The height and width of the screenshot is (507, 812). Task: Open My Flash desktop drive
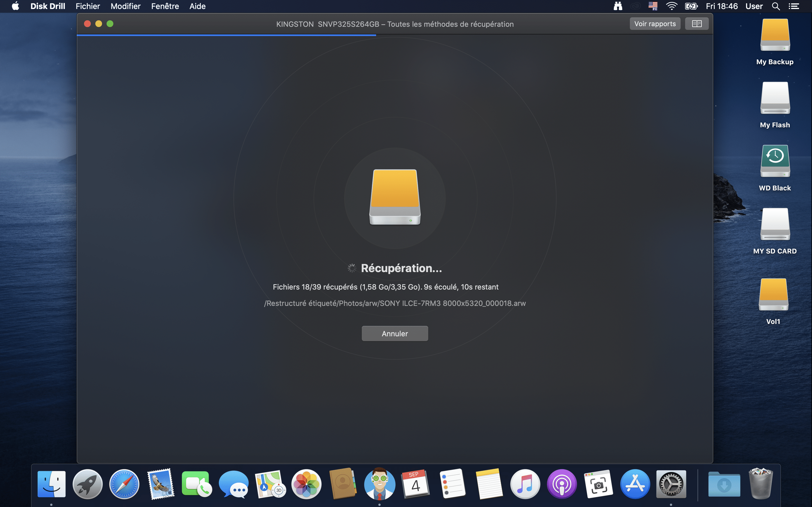pyautogui.click(x=775, y=98)
